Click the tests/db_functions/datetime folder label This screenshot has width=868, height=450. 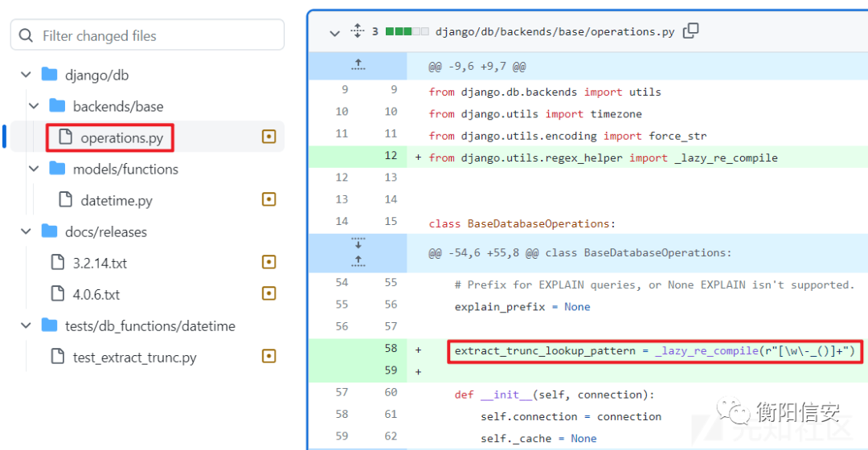[x=150, y=326]
